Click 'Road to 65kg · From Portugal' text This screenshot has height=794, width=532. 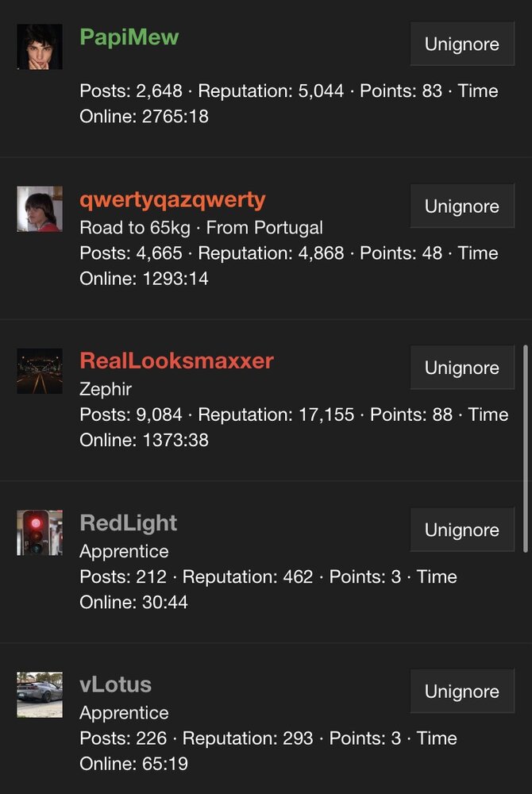click(201, 228)
